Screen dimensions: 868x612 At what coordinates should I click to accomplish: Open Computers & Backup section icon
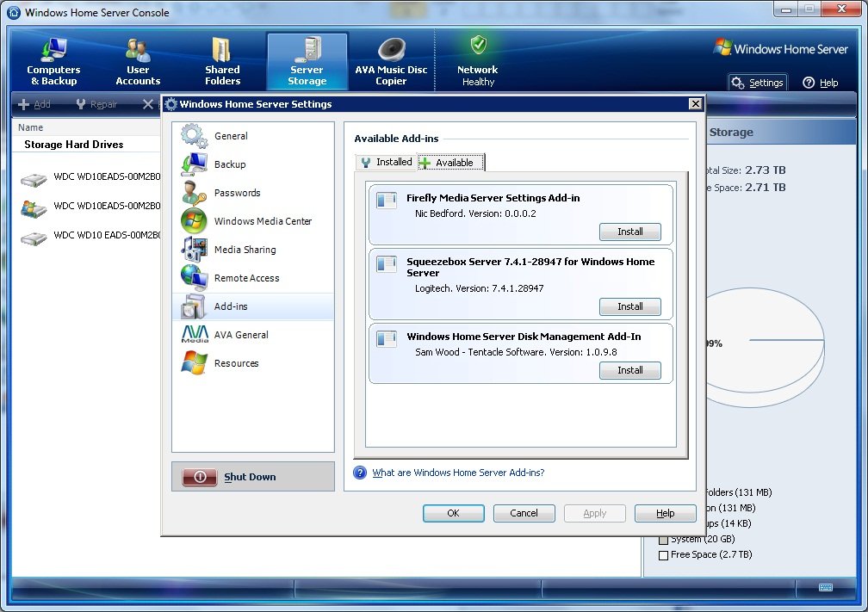[53, 49]
